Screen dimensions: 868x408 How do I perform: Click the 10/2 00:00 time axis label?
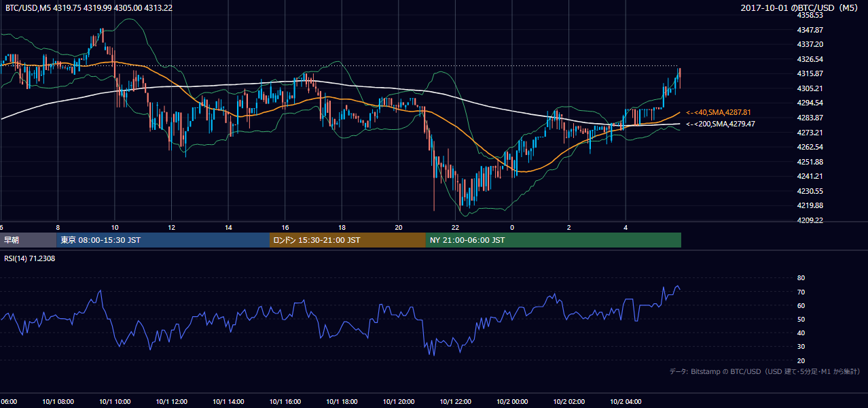tap(512, 402)
